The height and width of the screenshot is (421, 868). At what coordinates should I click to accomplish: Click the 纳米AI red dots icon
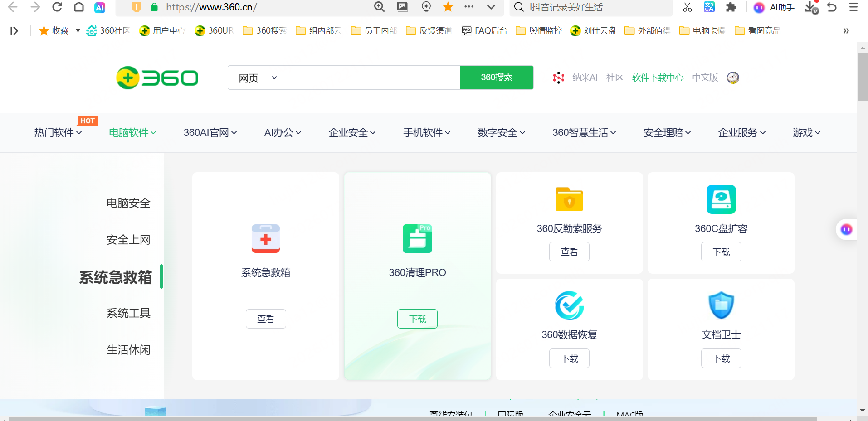(x=559, y=77)
